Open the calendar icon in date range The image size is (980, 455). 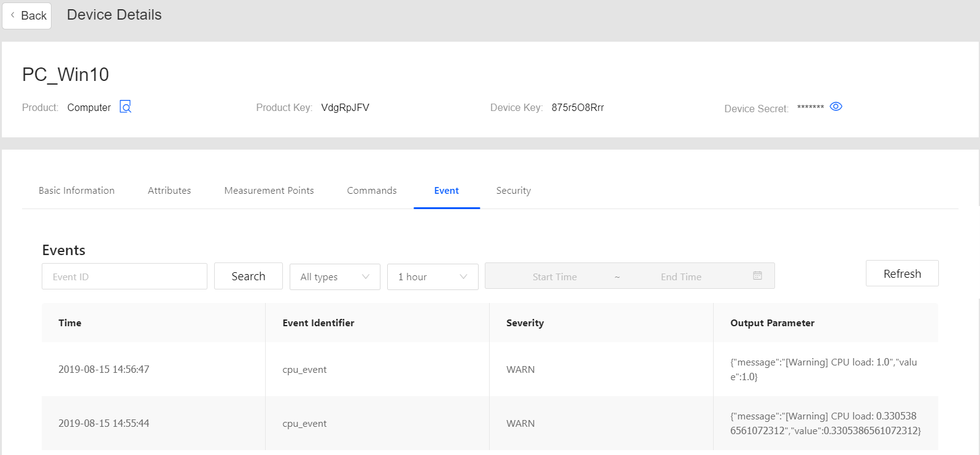tap(757, 276)
